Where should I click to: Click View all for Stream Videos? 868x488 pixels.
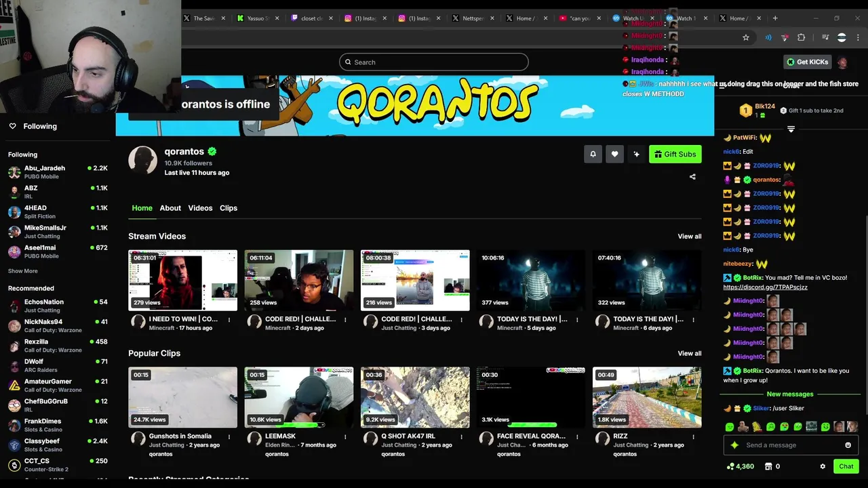tap(690, 237)
